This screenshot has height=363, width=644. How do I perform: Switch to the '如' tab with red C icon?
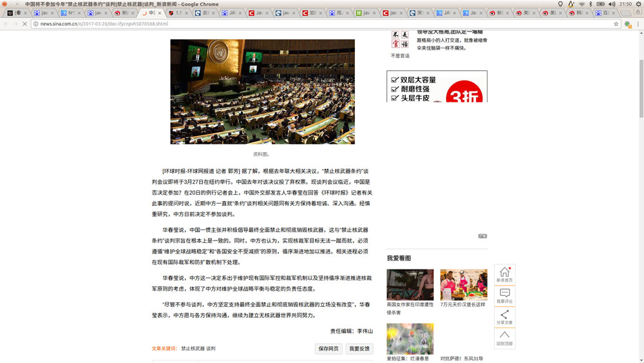(x=312, y=13)
